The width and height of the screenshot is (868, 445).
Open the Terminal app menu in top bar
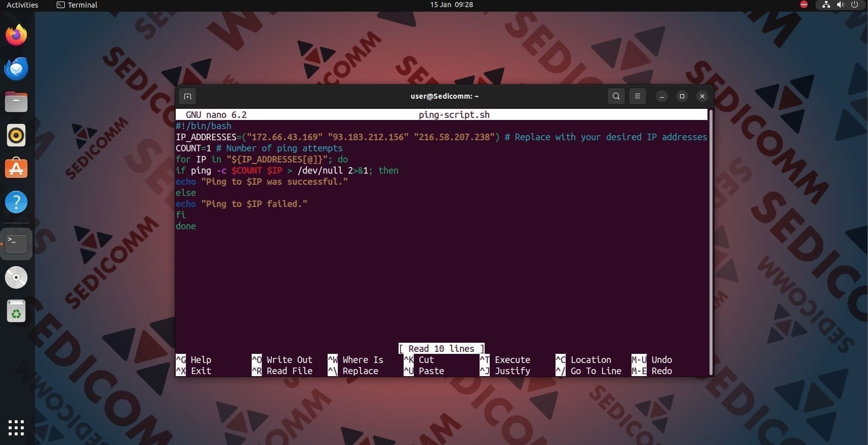(77, 5)
